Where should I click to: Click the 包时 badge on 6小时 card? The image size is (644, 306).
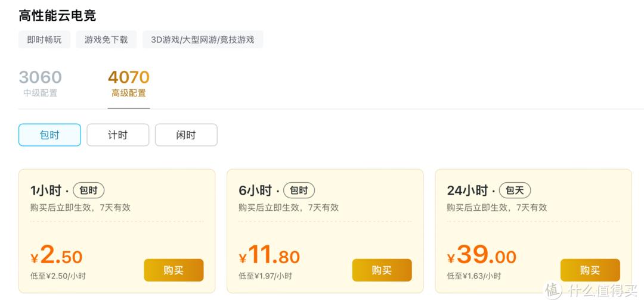(299, 191)
